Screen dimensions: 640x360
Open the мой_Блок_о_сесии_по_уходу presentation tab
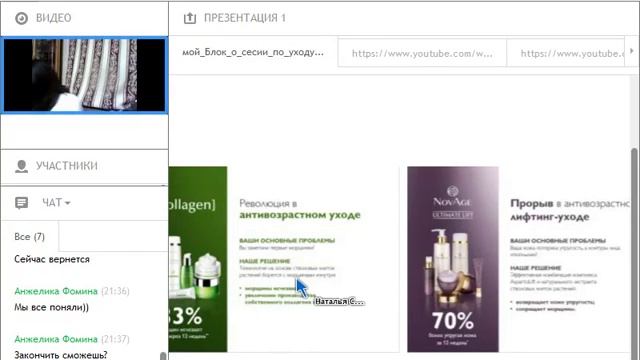pyautogui.click(x=253, y=52)
